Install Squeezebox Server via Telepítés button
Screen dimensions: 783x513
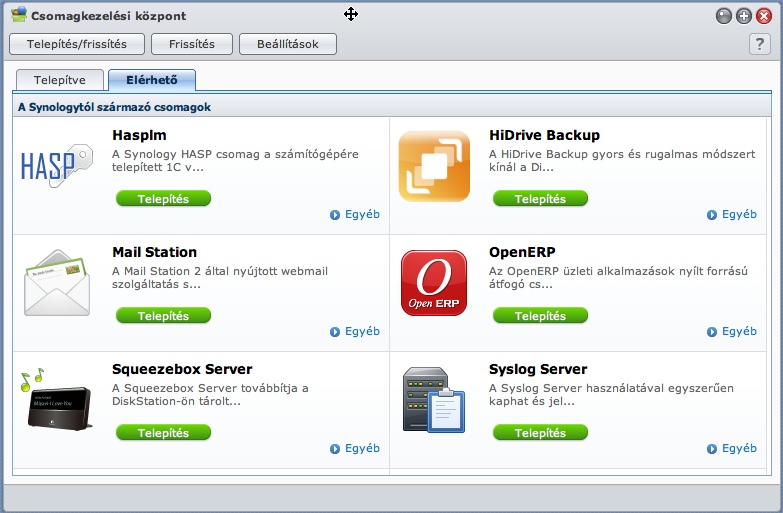click(163, 432)
